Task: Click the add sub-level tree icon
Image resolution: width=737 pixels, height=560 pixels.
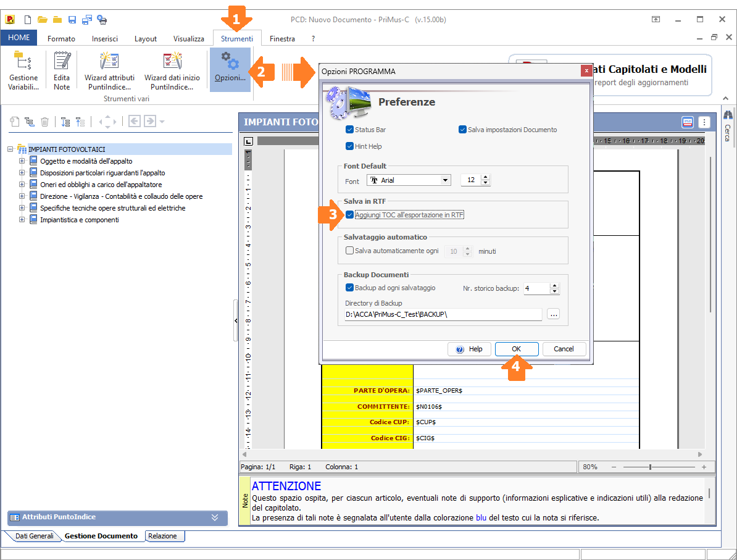Action: point(30,122)
